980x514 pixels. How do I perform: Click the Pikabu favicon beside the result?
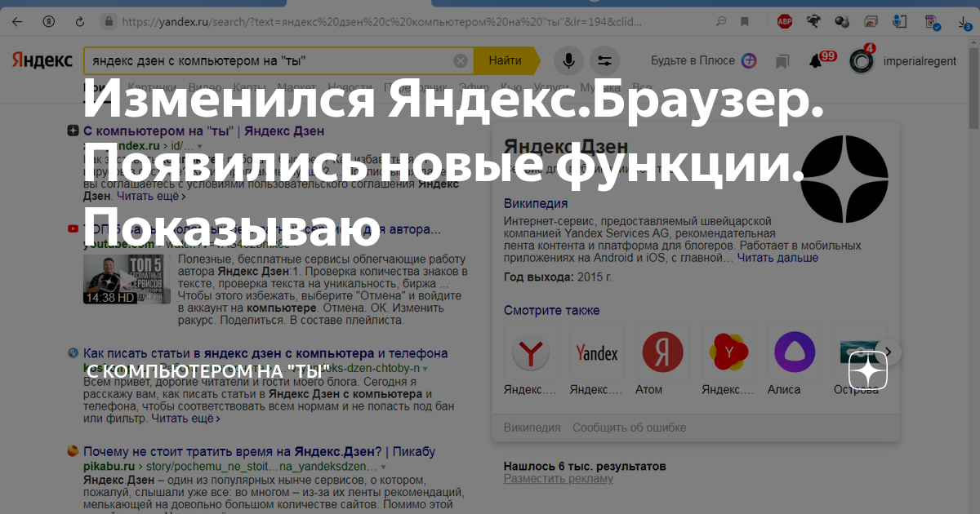tap(73, 450)
